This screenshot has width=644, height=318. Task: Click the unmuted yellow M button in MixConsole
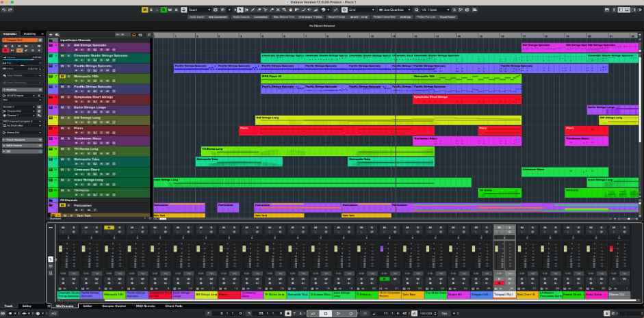coord(109,227)
